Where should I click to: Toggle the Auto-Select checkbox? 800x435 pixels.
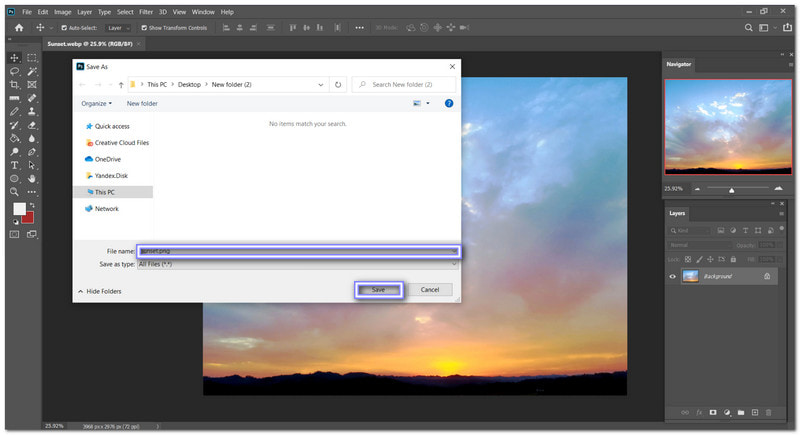click(65, 28)
